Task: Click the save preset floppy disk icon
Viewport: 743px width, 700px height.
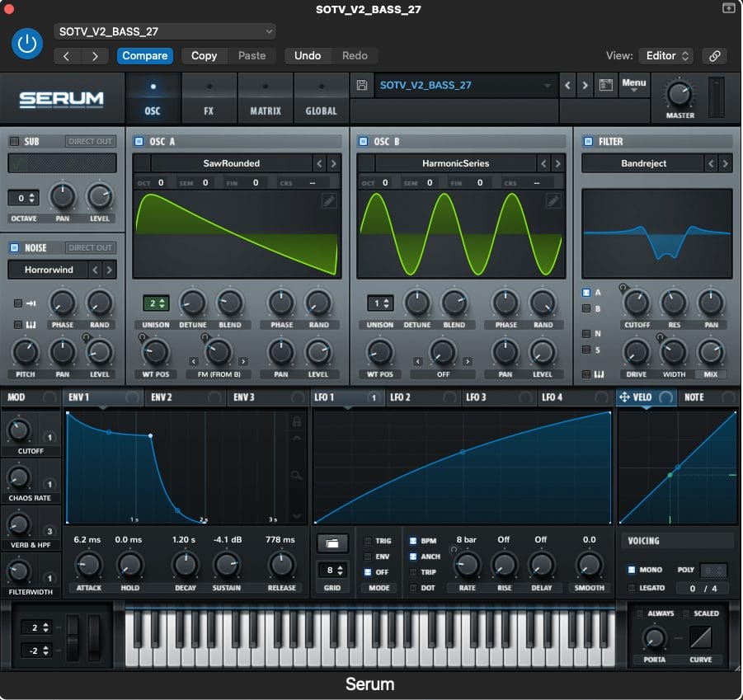Action: tap(362, 85)
